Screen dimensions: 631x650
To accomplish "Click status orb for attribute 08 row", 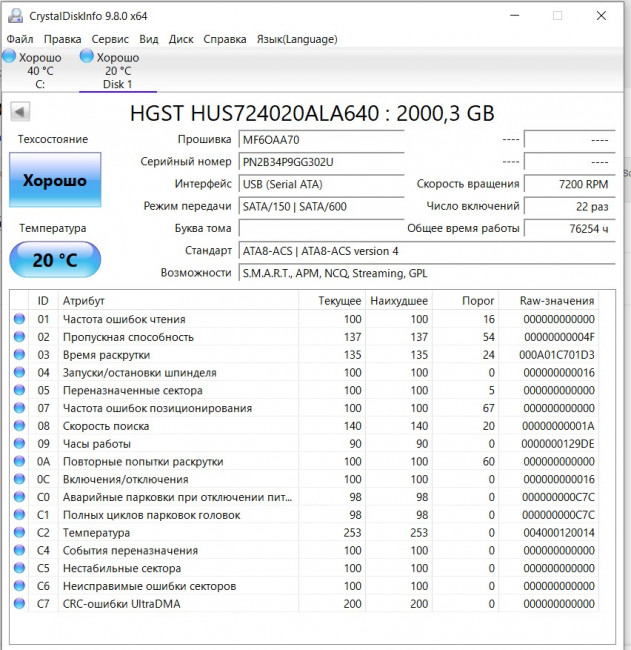I will (x=19, y=426).
